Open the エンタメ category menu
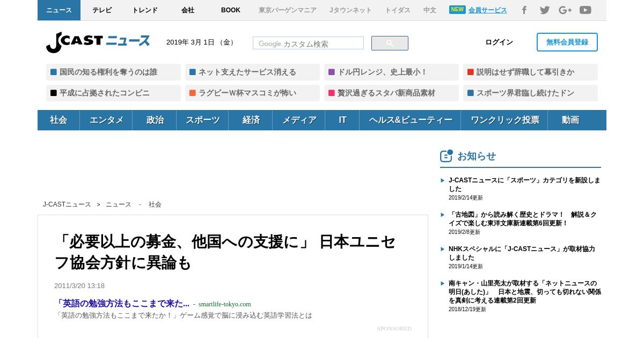The width and height of the screenshot is (644, 338). point(106,120)
